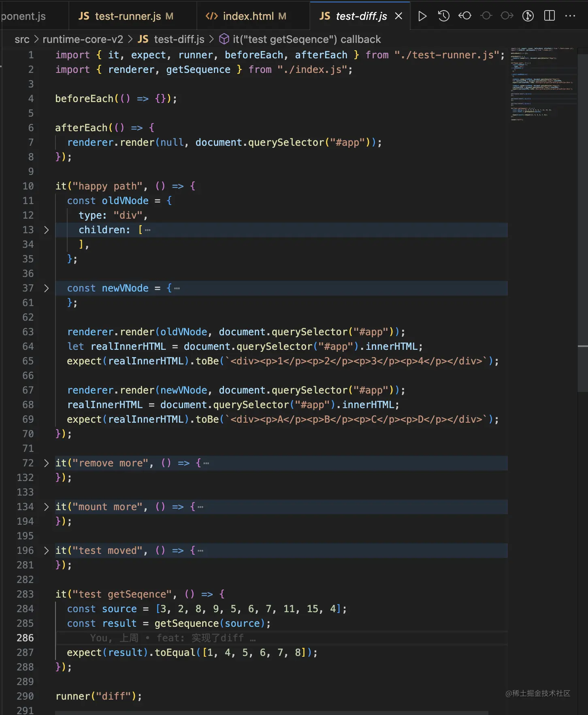Click the horizontal scrollbar at the editor bottom

coord(272,713)
